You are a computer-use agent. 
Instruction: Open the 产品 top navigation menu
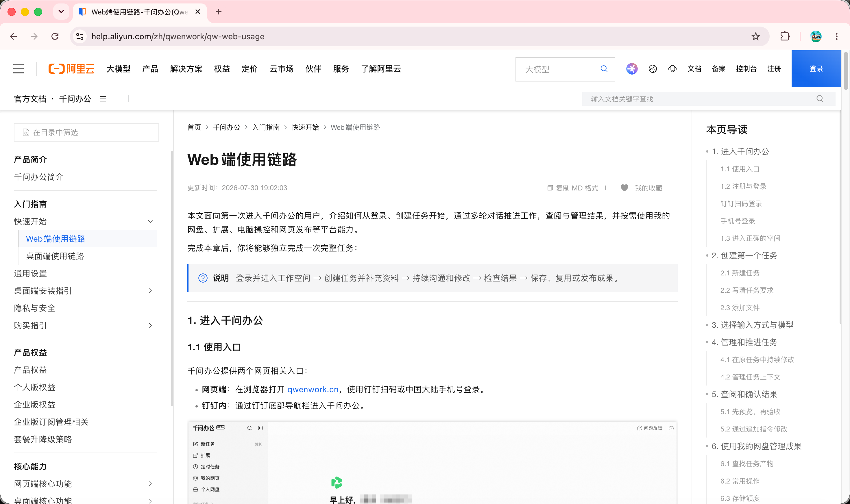150,69
